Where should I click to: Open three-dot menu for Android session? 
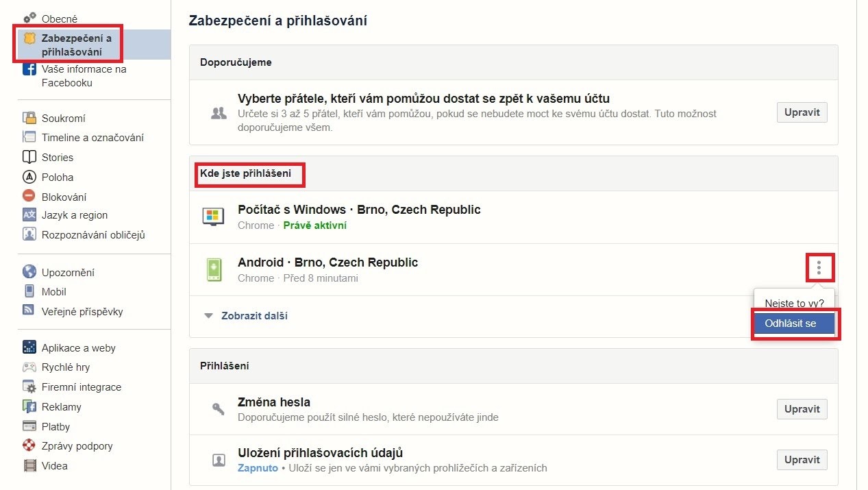[819, 267]
